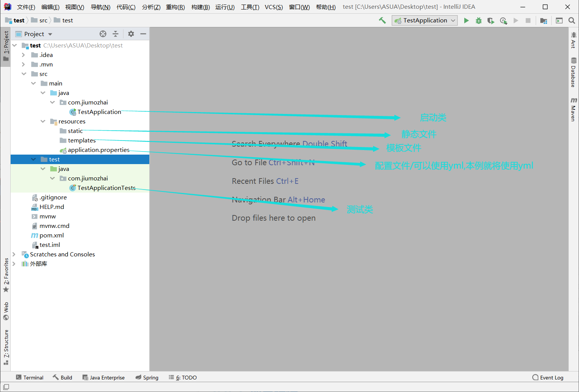Expand the 外部库 node
This screenshot has width=579, height=392.
pyautogui.click(x=14, y=264)
